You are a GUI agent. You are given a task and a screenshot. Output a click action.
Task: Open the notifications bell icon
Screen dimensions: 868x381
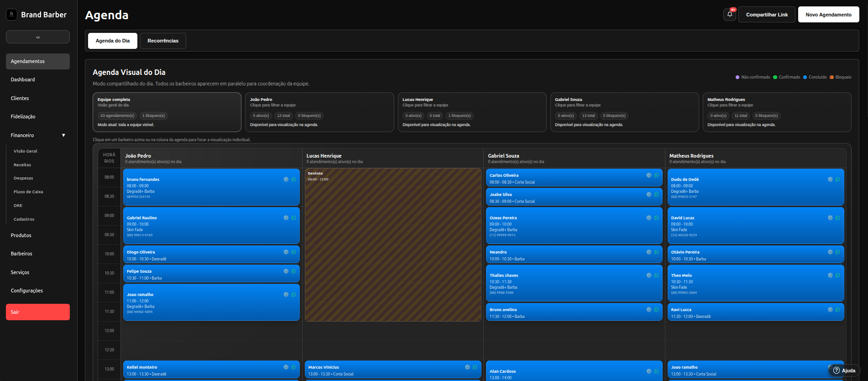pyautogui.click(x=729, y=15)
